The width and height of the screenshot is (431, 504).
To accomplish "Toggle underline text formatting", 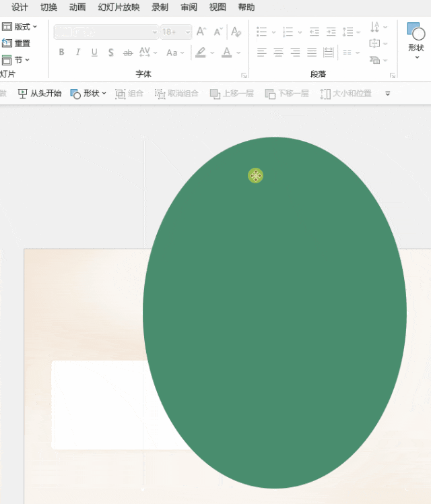I will pos(94,53).
